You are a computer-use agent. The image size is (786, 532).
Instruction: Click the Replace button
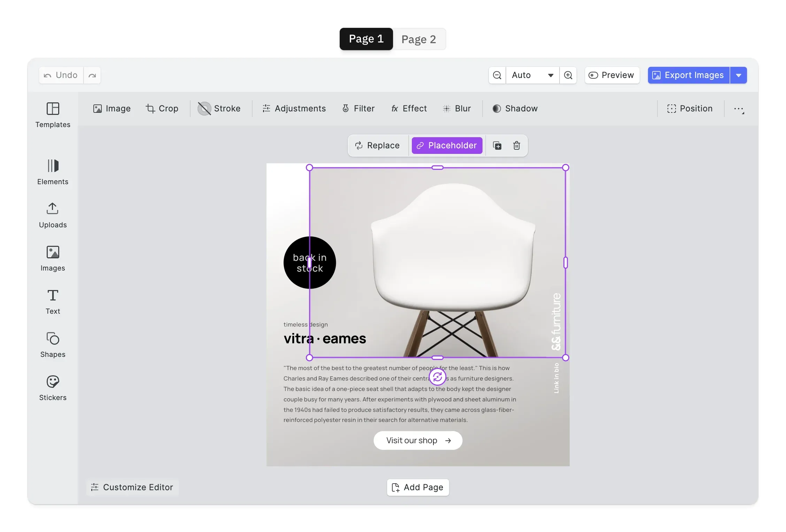pos(377,146)
